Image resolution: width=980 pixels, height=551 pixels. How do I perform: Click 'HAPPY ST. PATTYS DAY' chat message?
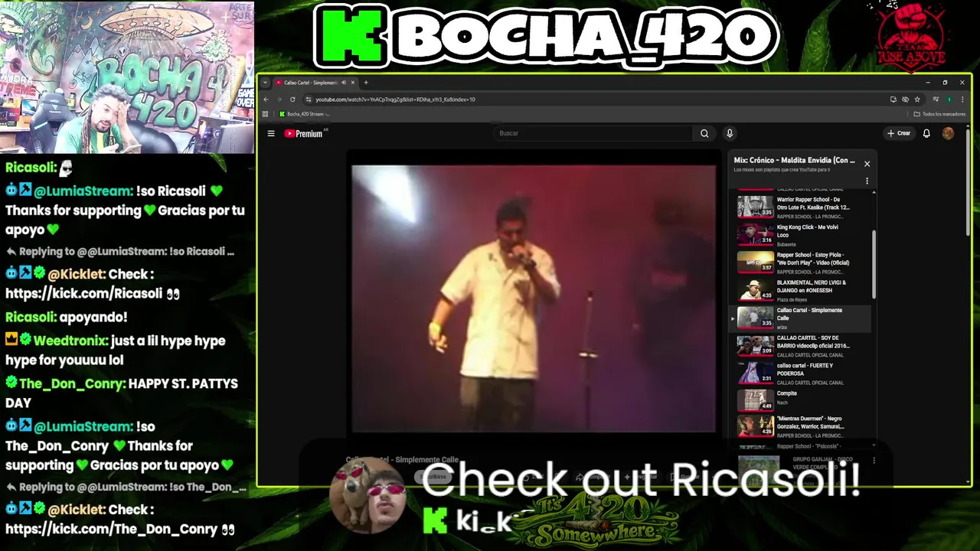[x=122, y=393]
